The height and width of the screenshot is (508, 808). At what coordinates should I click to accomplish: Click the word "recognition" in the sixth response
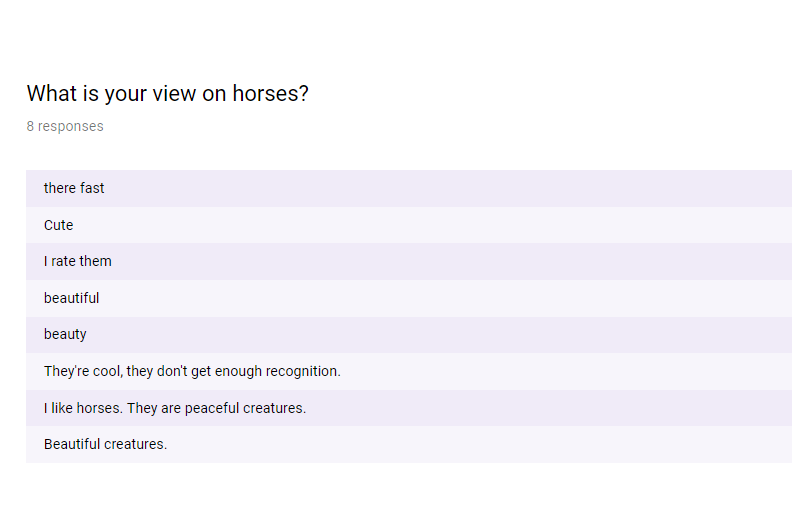point(299,371)
